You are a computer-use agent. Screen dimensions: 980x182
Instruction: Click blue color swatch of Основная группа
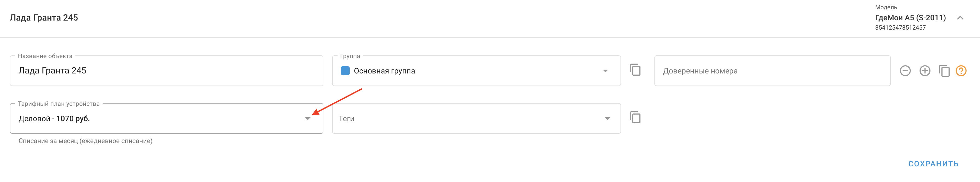coord(345,71)
